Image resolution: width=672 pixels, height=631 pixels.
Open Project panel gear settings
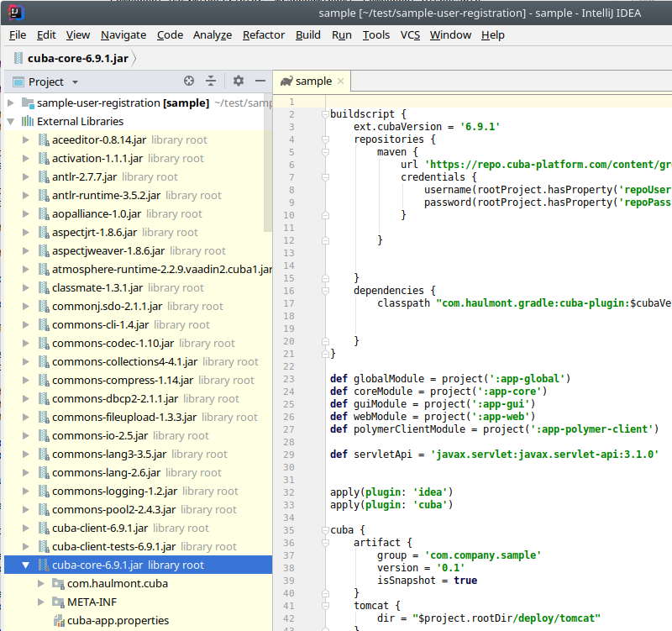(x=239, y=81)
